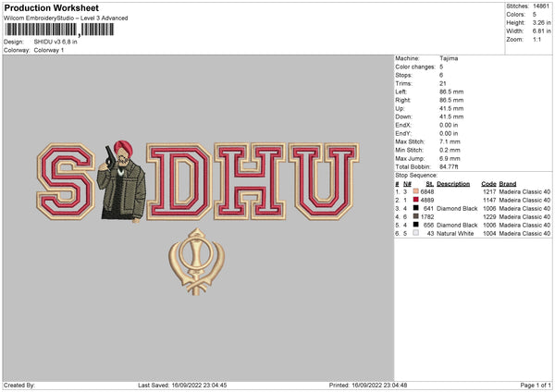Click the zoom value '1:1'
This screenshot has height=392, width=555.
(x=536, y=39)
